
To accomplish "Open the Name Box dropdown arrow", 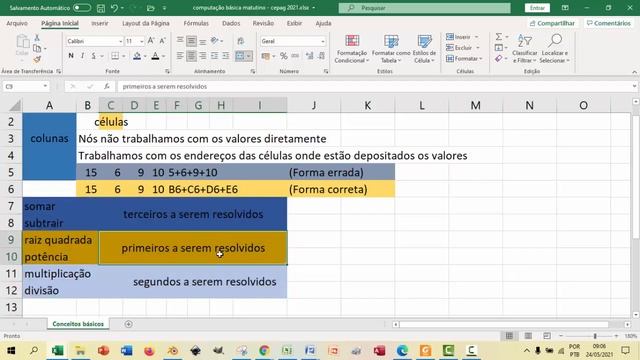I will [45, 86].
